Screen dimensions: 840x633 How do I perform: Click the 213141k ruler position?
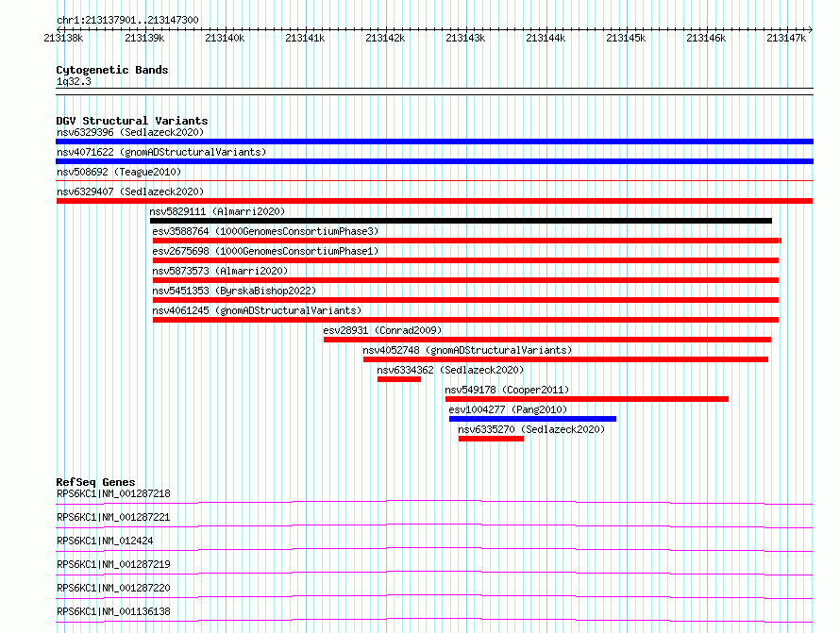pos(305,38)
